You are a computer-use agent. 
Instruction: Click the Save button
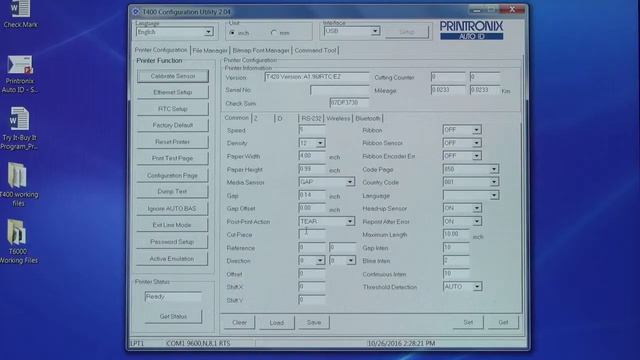[313, 322]
